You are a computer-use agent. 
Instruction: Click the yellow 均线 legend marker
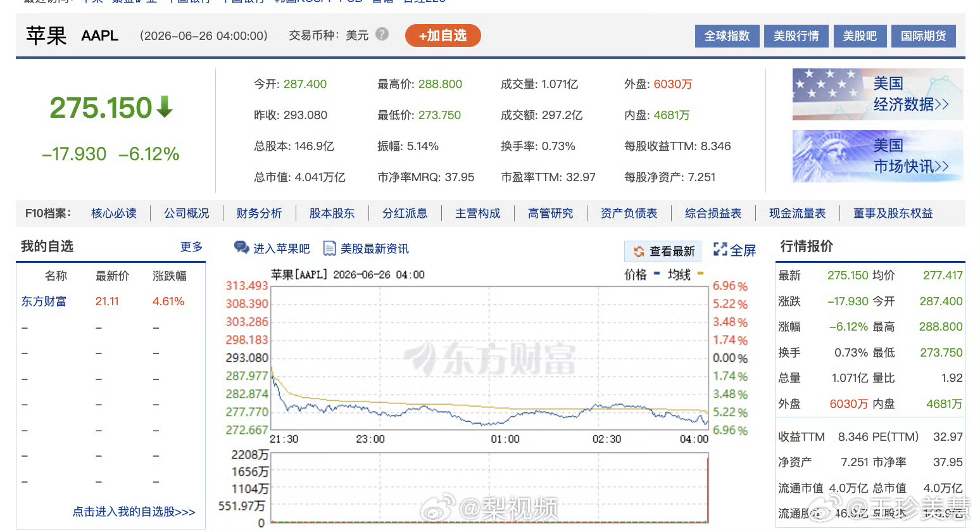(x=700, y=274)
